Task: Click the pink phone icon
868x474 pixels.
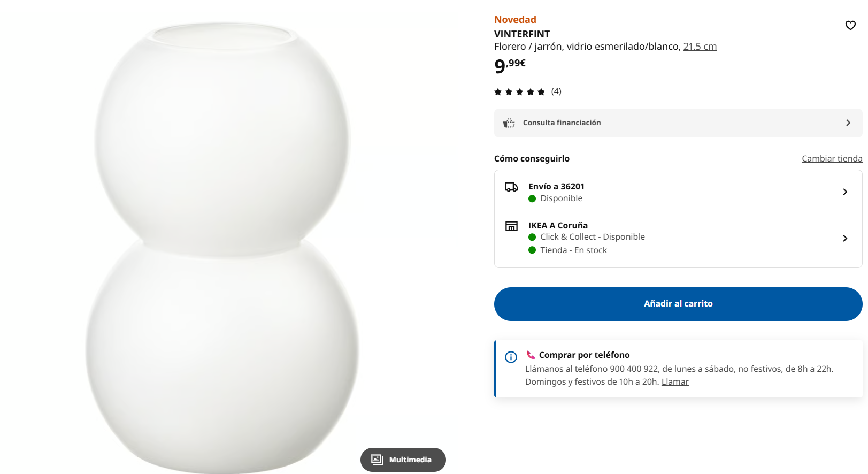Action: (x=531, y=355)
